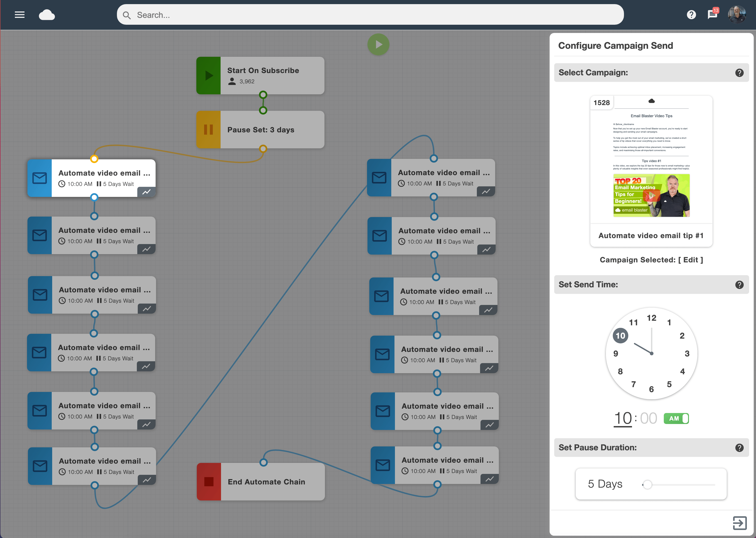Click the [ Edit ] campaign link
Screen dimensions: 756x538
pyautogui.click(x=691, y=260)
